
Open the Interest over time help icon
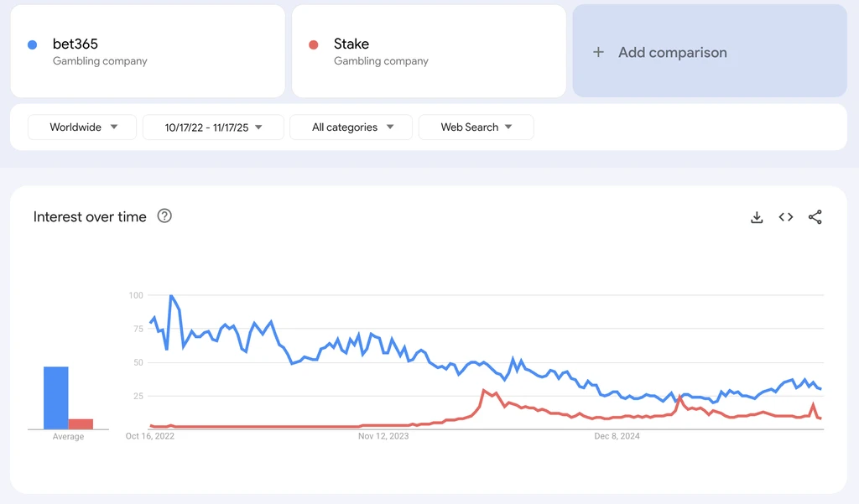[164, 216]
